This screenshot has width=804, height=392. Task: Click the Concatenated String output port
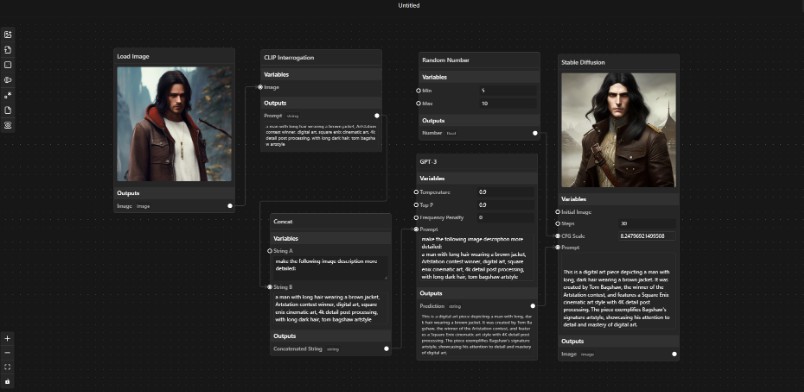[x=387, y=349]
